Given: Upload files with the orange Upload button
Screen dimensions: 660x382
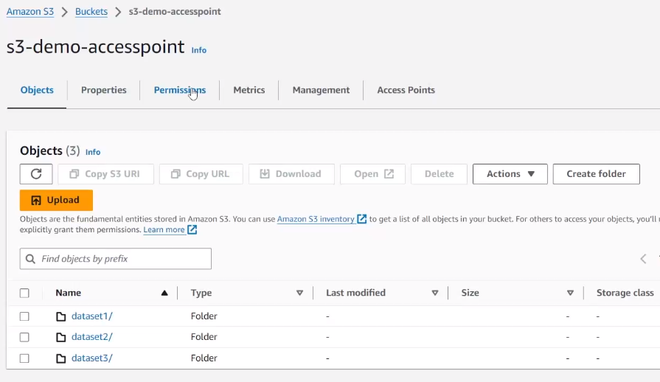Looking at the screenshot, I should pyautogui.click(x=56, y=200).
